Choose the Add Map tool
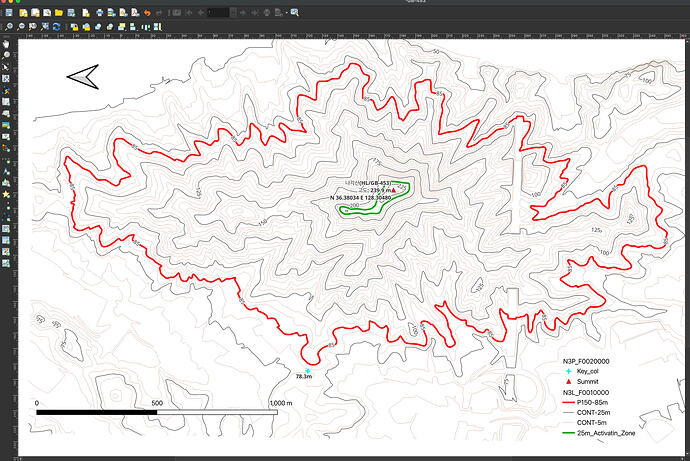 pyautogui.click(x=6, y=102)
